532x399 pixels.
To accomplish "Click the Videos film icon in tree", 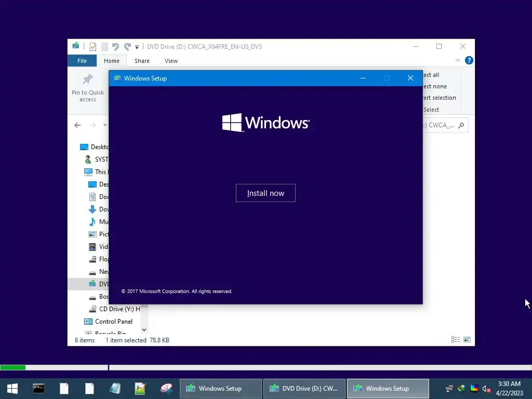I will point(92,247).
